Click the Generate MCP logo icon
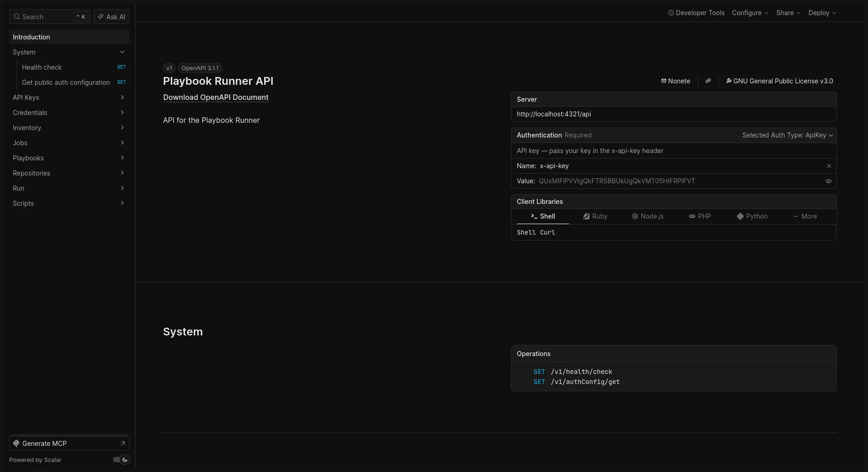Screen dimensions: 868x472 16,444
